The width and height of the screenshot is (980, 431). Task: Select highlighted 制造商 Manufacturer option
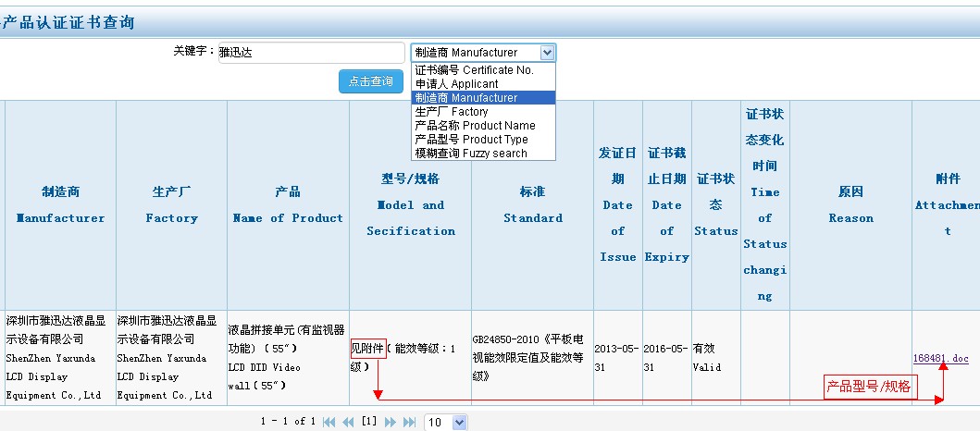click(466, 98)
